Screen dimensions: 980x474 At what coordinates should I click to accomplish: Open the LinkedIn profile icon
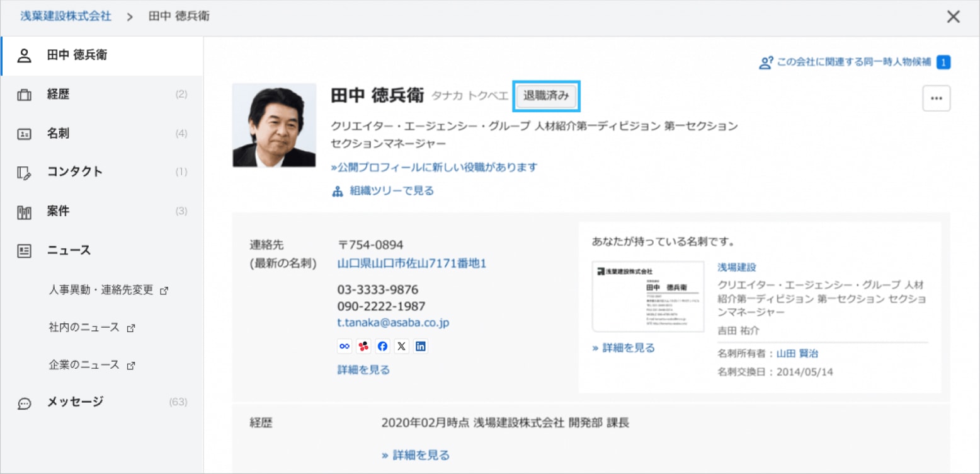[x=420, y=346]
